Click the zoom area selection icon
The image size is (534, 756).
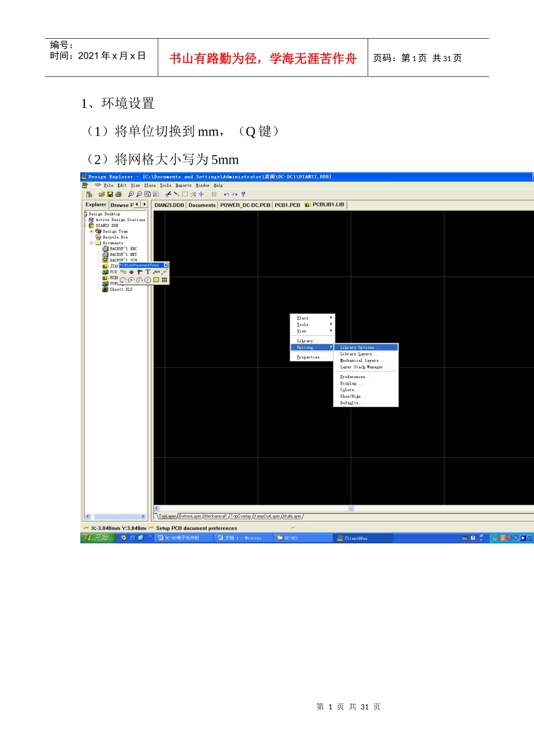tap(156, 194)
